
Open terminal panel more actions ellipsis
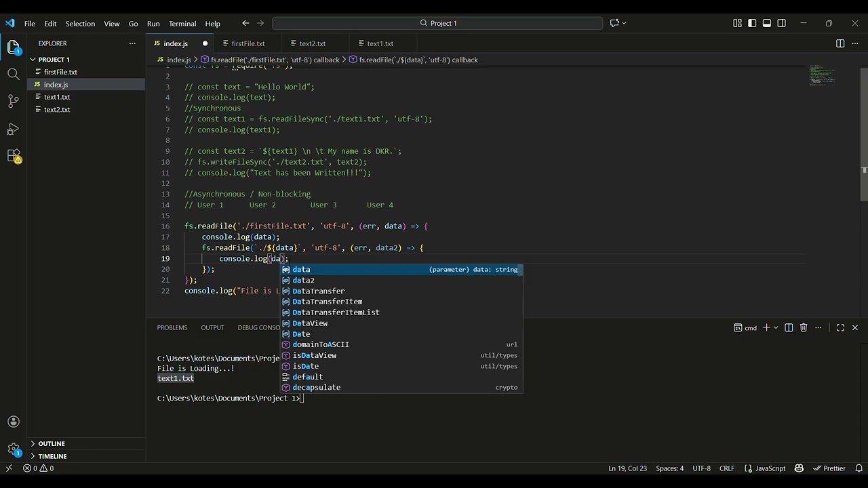click(x=818, y=327)
